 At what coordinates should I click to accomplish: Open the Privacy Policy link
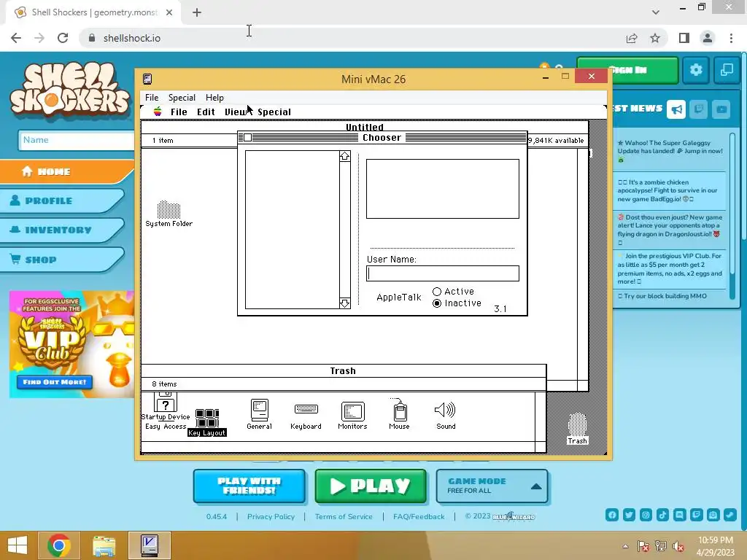tap(271, 517)
